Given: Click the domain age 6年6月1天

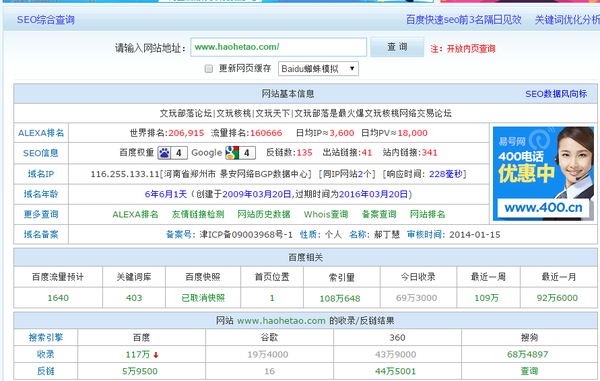Looking at the screenshot, I should 166,194.
